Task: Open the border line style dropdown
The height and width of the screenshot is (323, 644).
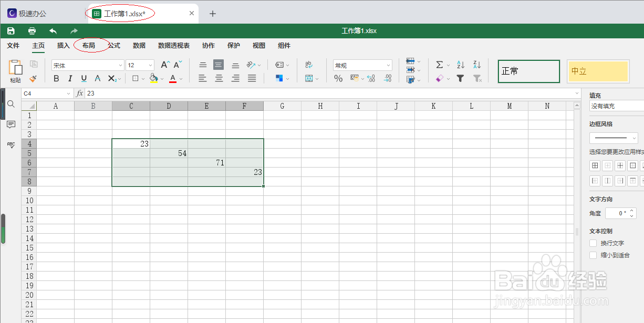Action: tap(614, 138)
